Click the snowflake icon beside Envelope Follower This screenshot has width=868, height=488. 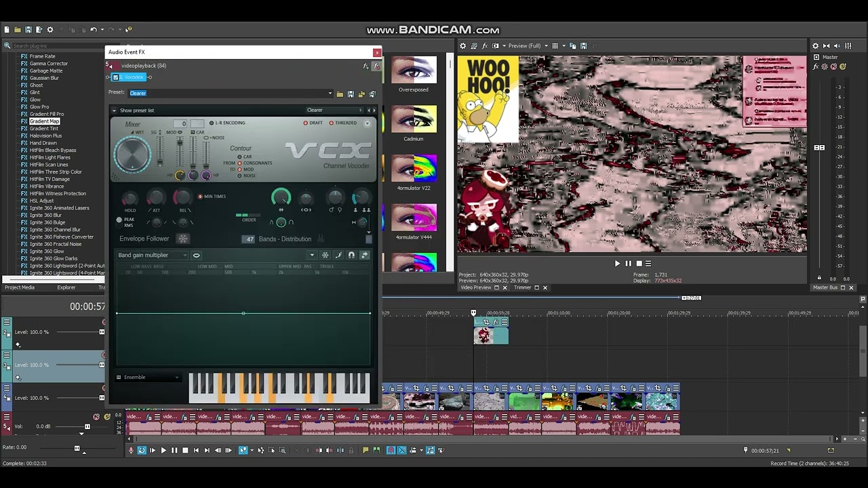pyautogui.click(x=182, y=239)
